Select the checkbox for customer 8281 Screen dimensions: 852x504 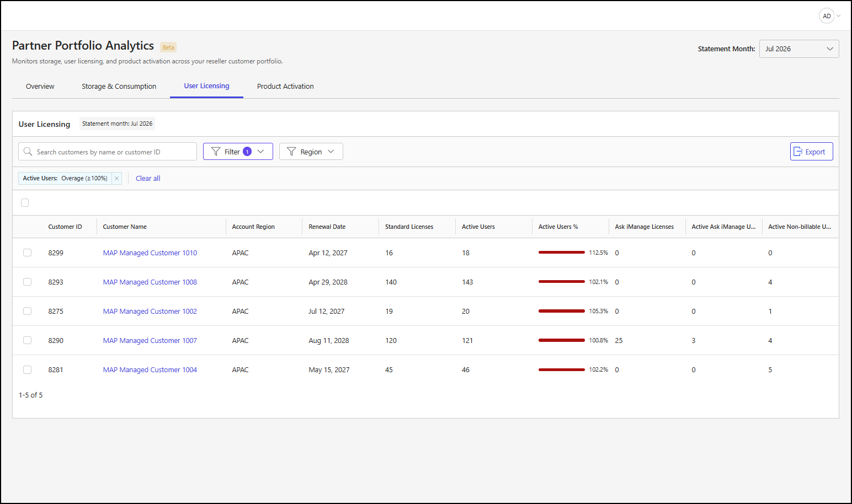[27, 369]
